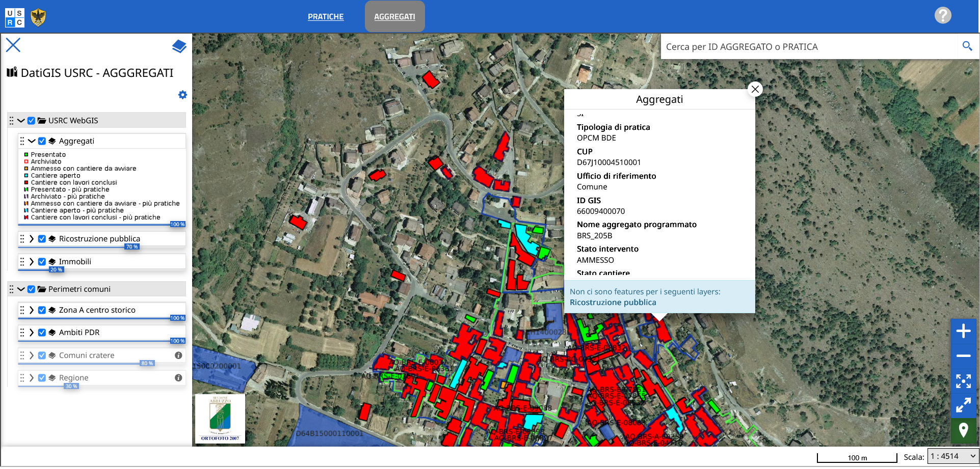The width and height of the screenshot is (980, 469).
Task: Click the 'Presentato' legend entry
Action: pyautogui.click(x=48, y=155)
